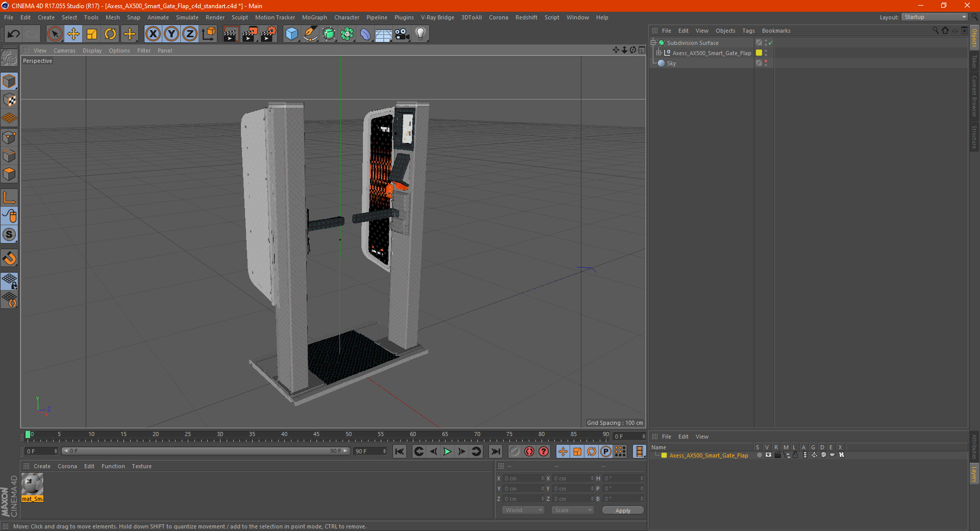Go to end of animation
This screenshot has height=531, width=980.
pos(495,451)
